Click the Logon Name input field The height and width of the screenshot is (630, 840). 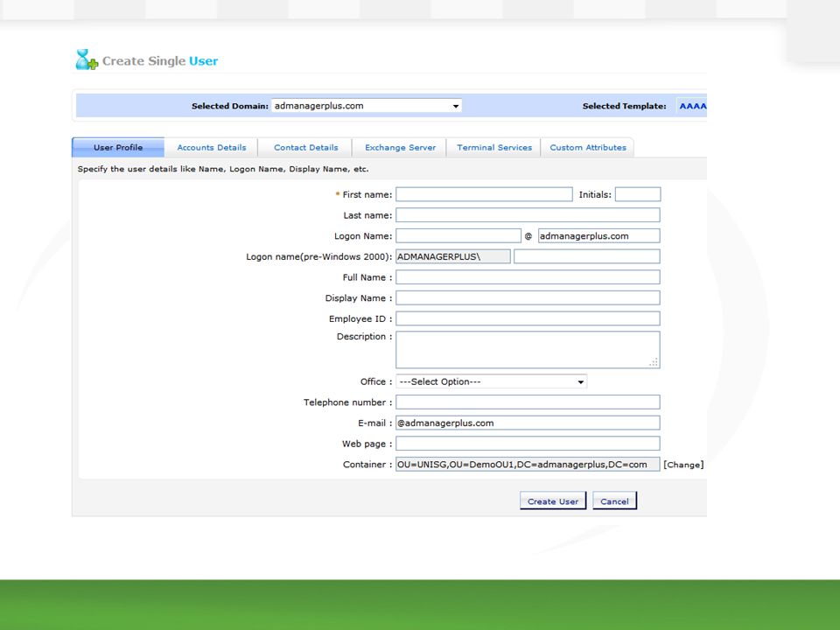coord(458,235)
